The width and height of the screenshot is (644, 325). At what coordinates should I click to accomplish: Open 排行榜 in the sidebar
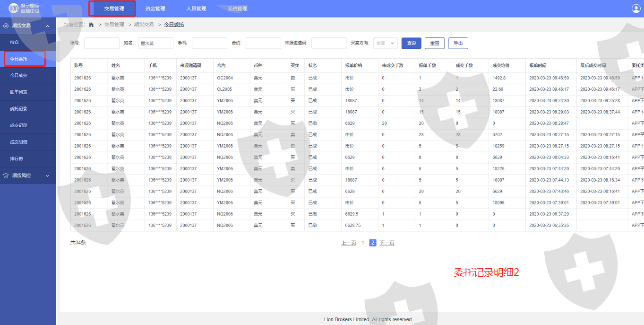[17, 158]
